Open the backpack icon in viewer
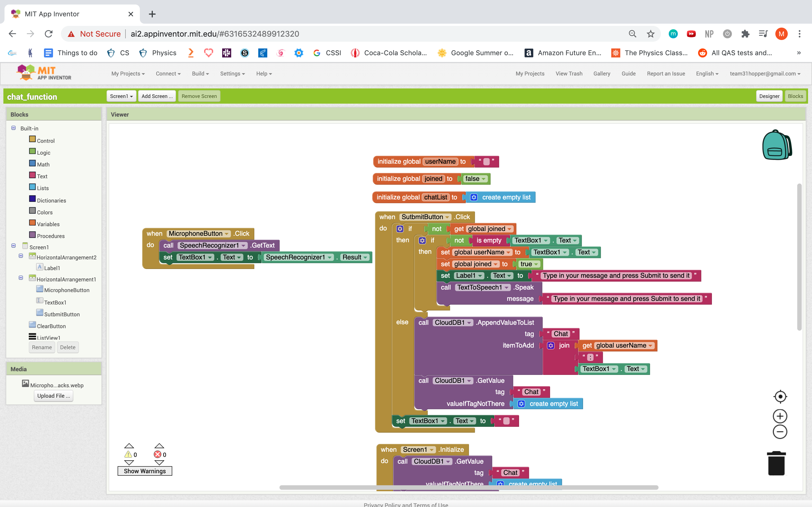Image resolution: width=812 pixels, height=507 pixels. pyautogui.click(x=777, y=145)
